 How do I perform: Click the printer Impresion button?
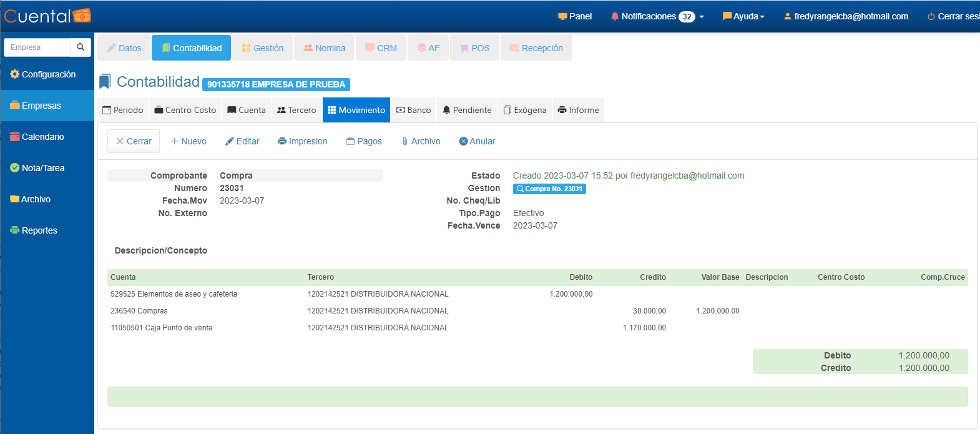pyautogui.click(x=303, y=141)
